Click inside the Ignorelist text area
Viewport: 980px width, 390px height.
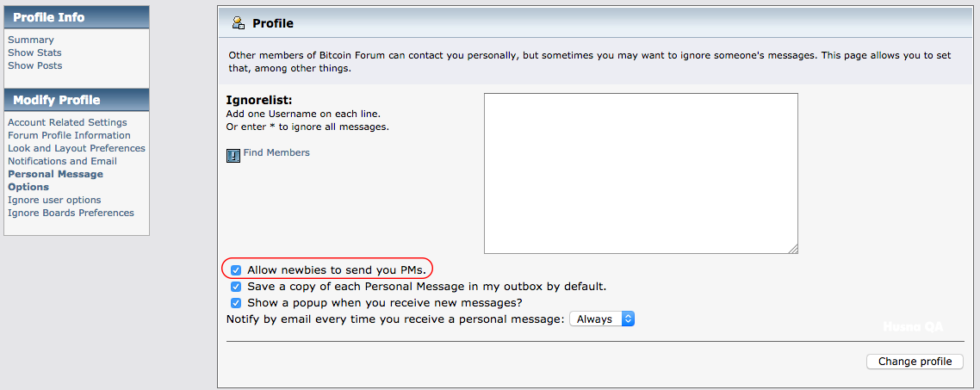(x=641, y=174)
